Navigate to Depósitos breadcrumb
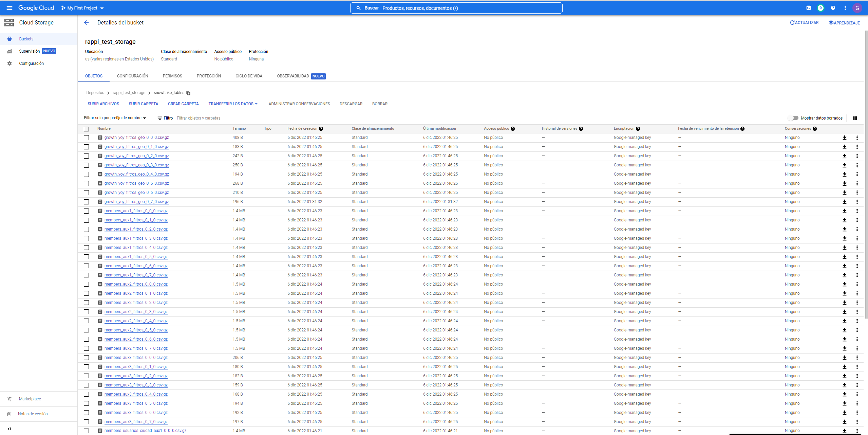 pyautogui.click(x=95, y=93)
